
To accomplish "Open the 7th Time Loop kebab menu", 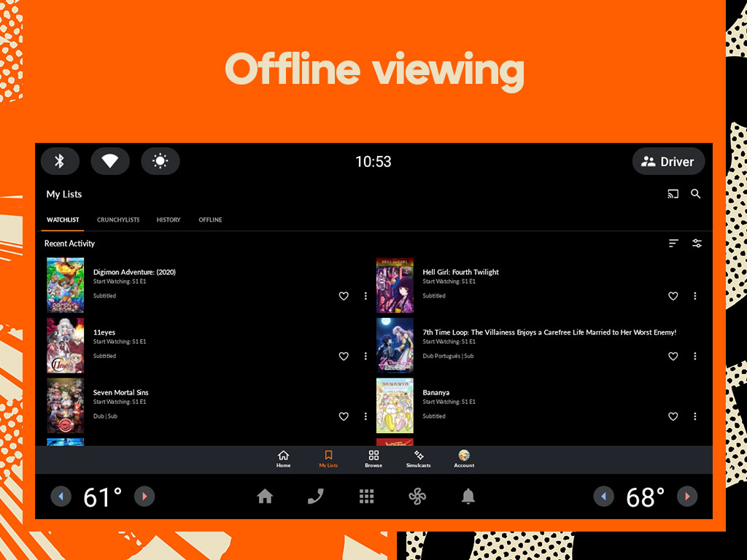I will (694, 357).
